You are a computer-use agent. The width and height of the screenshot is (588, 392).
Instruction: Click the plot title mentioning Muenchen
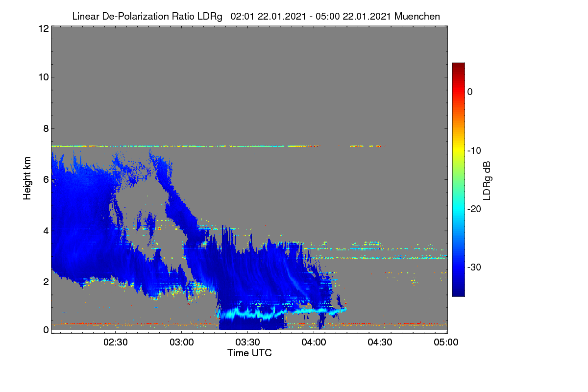[x=256, y=16]
